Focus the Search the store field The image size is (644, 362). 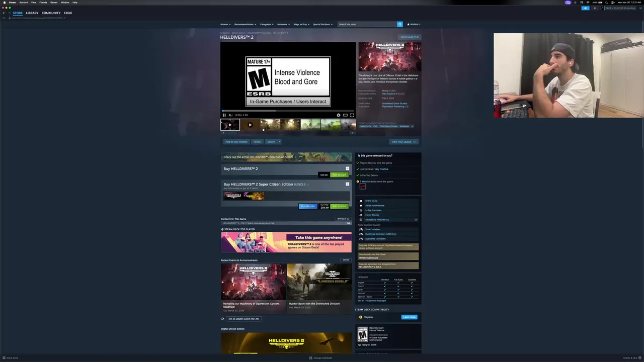(x=367, y=24)
